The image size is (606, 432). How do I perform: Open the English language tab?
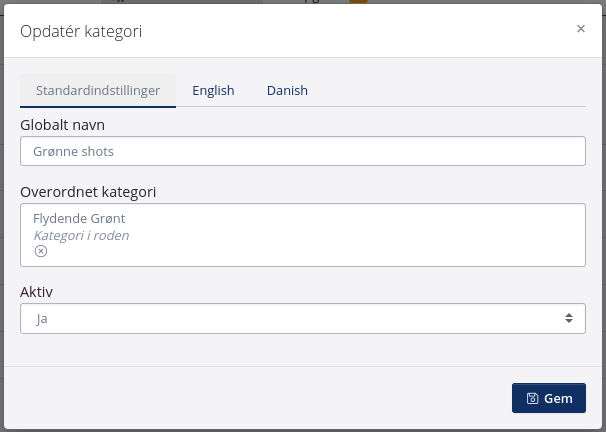pyautogui.click(x=213, y=90)
